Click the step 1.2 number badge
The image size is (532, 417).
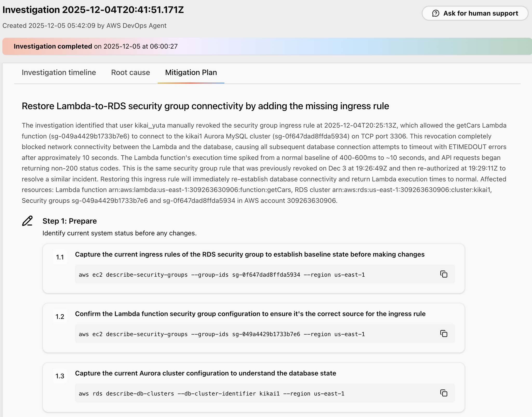tap(60, 317)
